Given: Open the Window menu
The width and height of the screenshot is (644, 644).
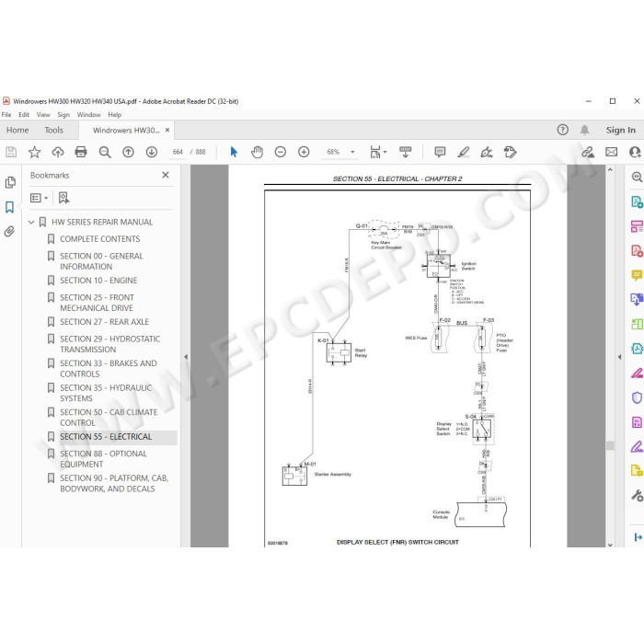Looking at the screenshot, I should [x=88, y=115].
